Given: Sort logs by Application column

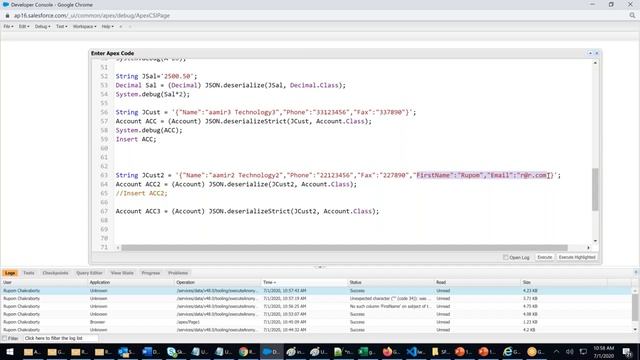Looking at the screenshot, I should 130,282.
